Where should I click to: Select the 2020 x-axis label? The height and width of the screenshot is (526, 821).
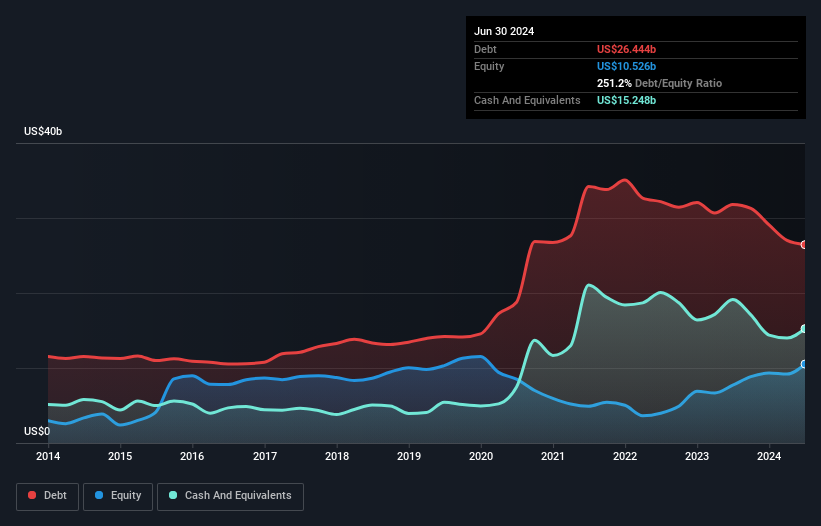click(481, 456)
